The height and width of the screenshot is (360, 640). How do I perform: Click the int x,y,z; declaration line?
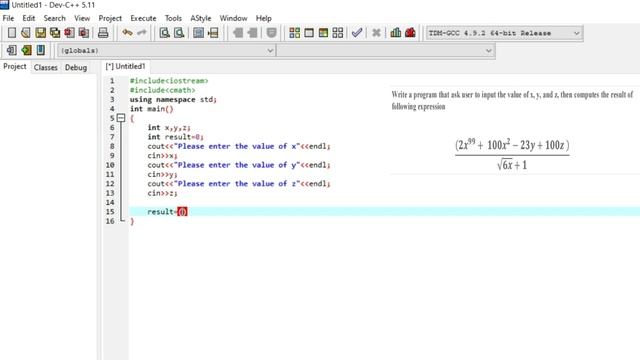169,128
